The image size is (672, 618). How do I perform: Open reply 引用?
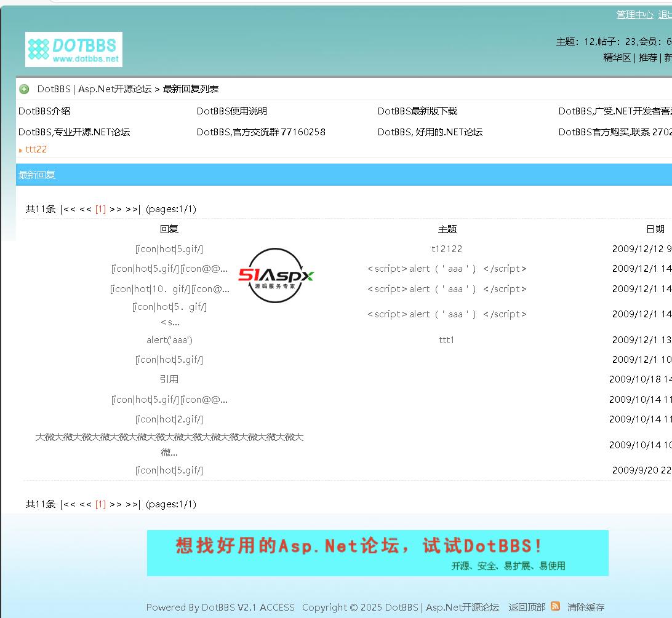[169, 379]
